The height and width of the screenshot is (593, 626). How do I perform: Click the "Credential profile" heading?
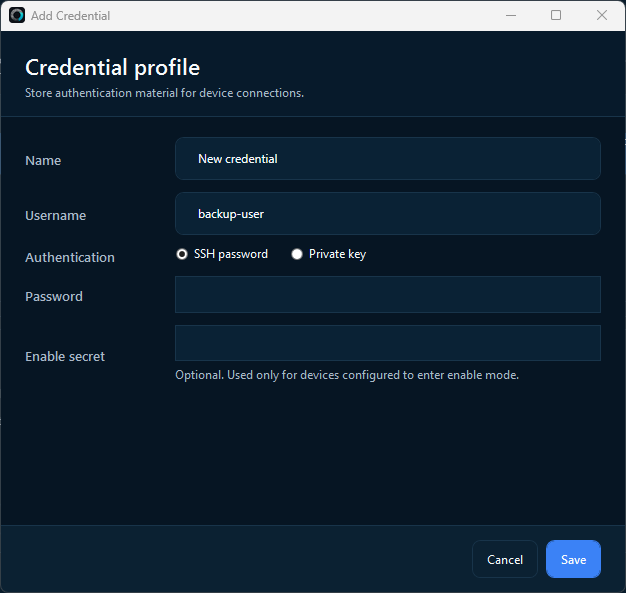113,67
